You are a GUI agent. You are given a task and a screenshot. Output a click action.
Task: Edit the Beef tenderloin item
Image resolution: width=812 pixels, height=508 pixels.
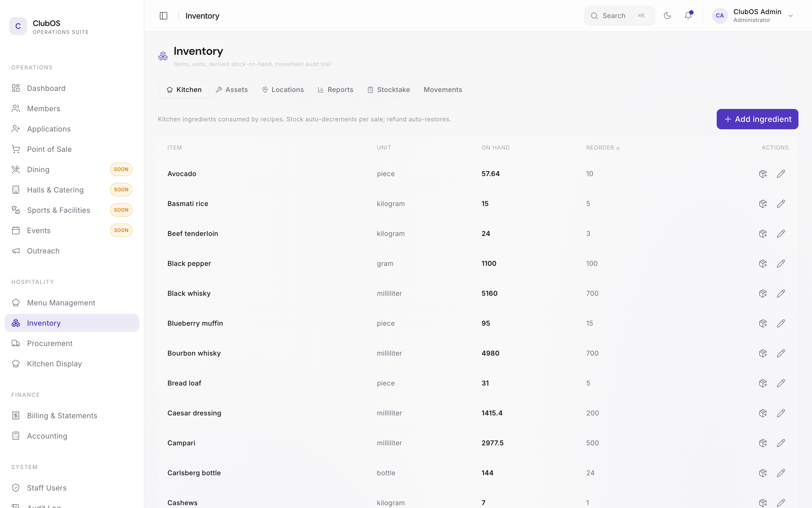781,233
